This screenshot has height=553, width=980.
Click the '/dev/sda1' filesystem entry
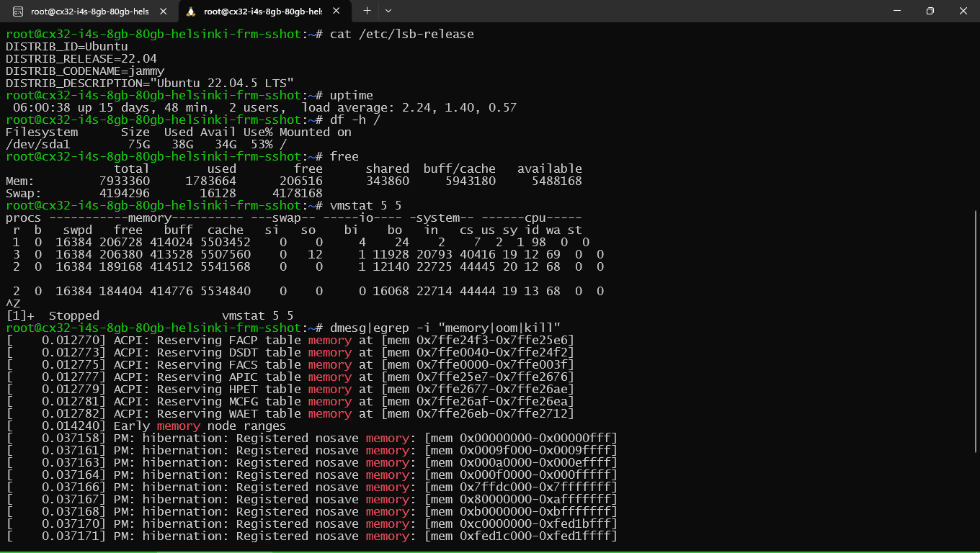pos(38,144)
